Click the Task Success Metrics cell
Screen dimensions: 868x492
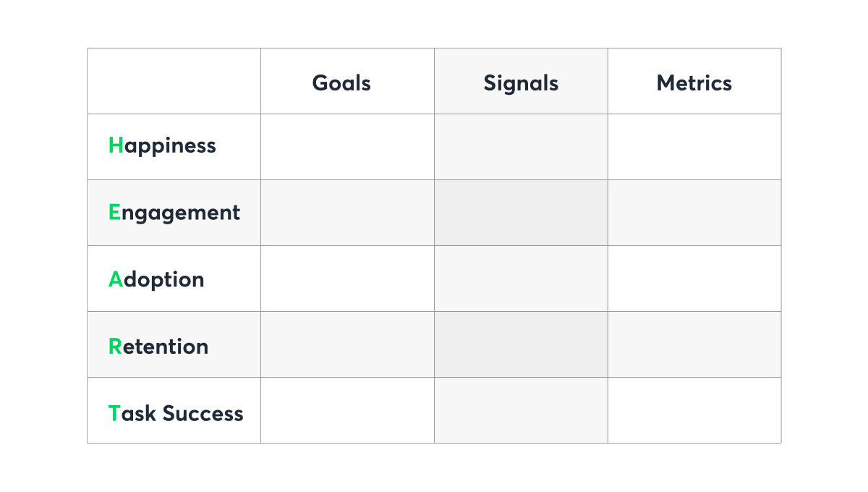pos(694,410)
